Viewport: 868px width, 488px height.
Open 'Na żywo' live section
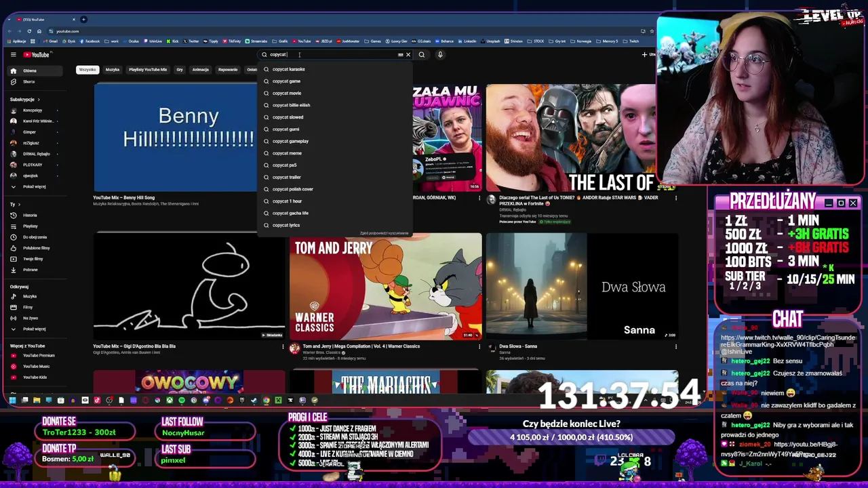(34, 318)
